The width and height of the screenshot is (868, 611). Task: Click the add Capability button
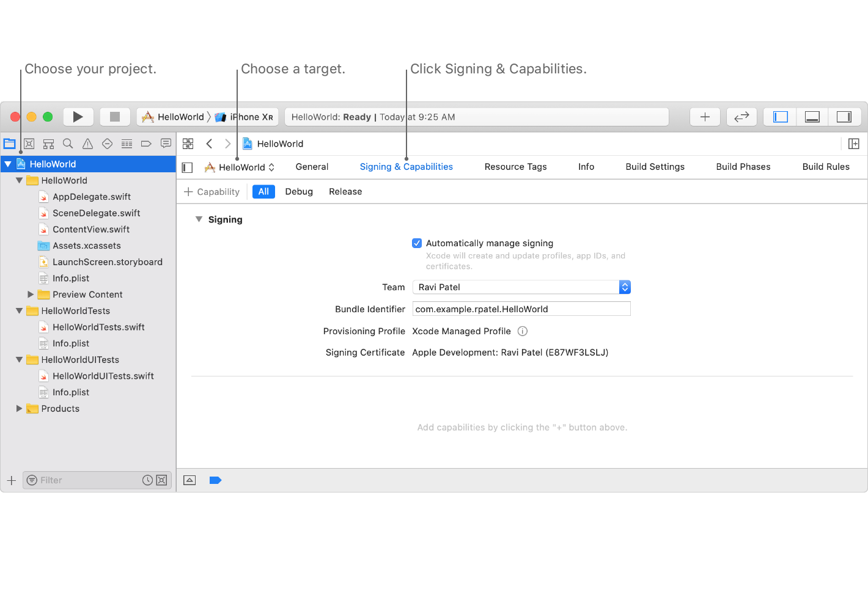tap(212, 192)
